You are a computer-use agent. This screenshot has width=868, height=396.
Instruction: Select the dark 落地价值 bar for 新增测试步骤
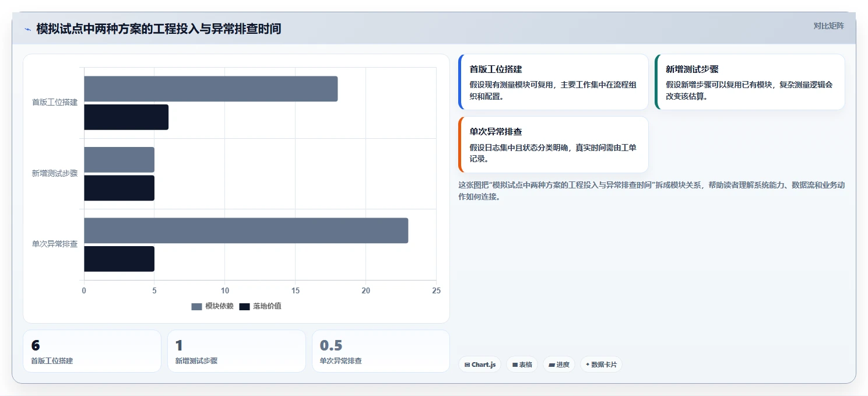[119, 188]
